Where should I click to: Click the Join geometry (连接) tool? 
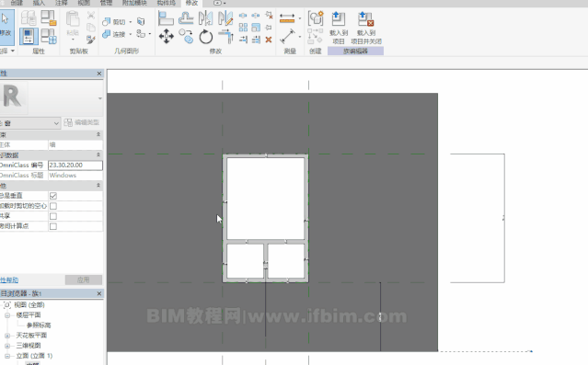pos(114,34)
